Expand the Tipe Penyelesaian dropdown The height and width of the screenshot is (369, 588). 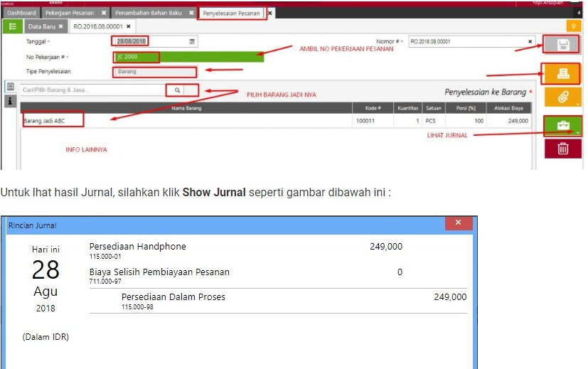154,72
